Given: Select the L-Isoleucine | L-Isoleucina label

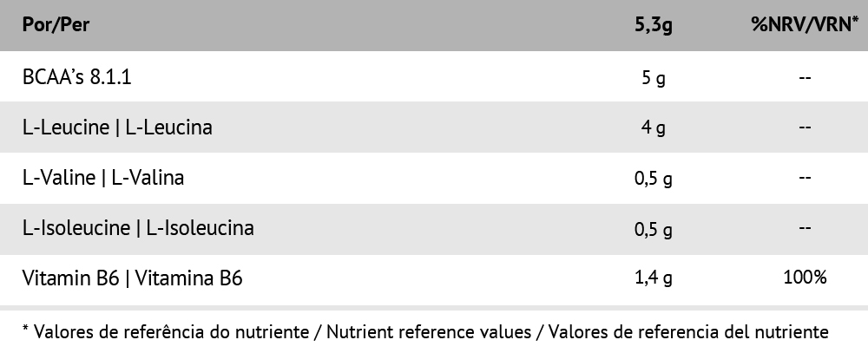Looking at the screenshot, I should point(138,229).
